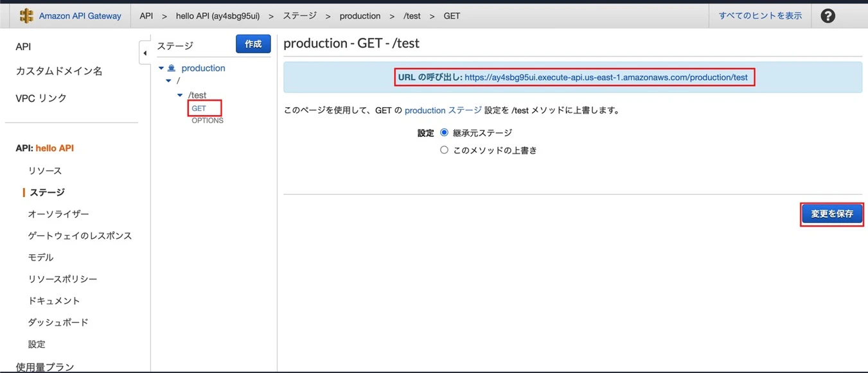Click hello API (ay4sbg95ui) breadcrumb
This screenshot has height=373, width=868.
[218, 16]
